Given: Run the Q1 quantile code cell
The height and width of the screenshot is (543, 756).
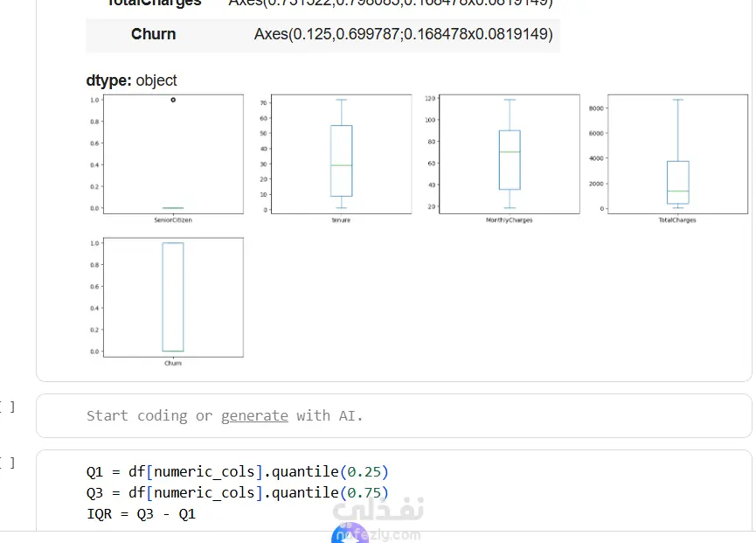Looking at the screenshot, I should click(x=7, y=463).
